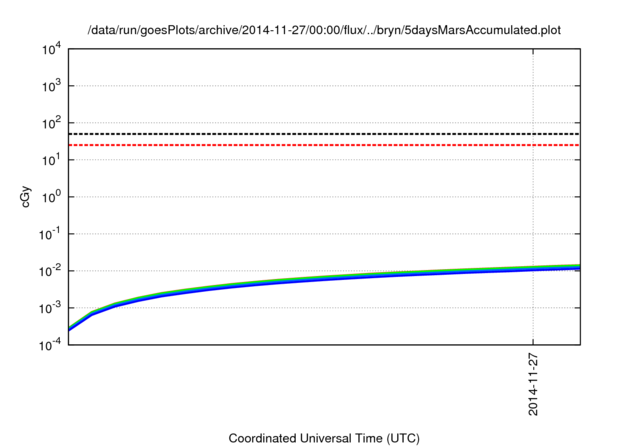Select the cGy y-axis label
The height and width of the screenshot is (448, 640).
pyautogui.click(x=25, y=197)
